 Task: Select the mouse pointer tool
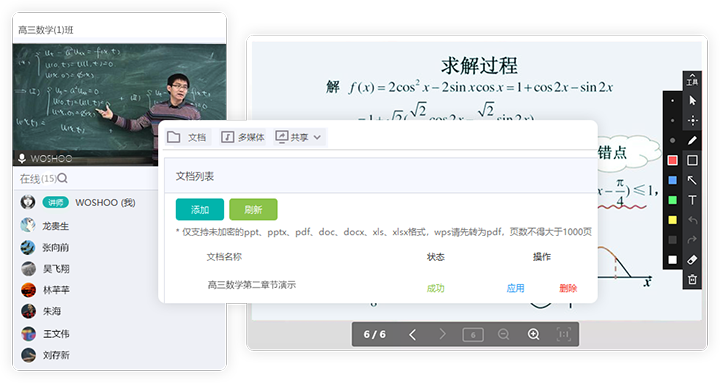pos(692,101)
